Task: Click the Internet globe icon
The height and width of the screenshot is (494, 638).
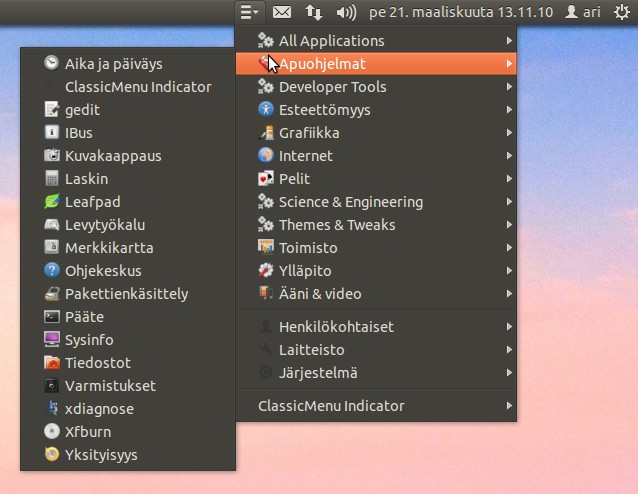Action: [266, 155]
